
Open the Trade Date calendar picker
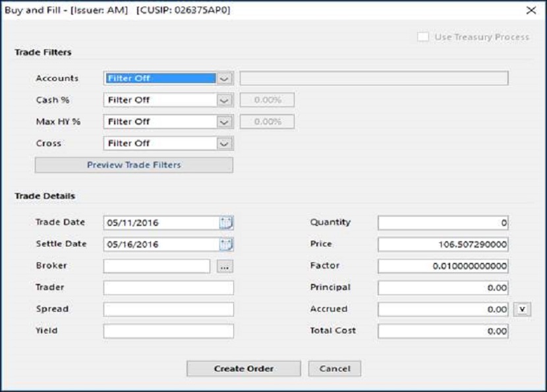(x=226, y=223)
